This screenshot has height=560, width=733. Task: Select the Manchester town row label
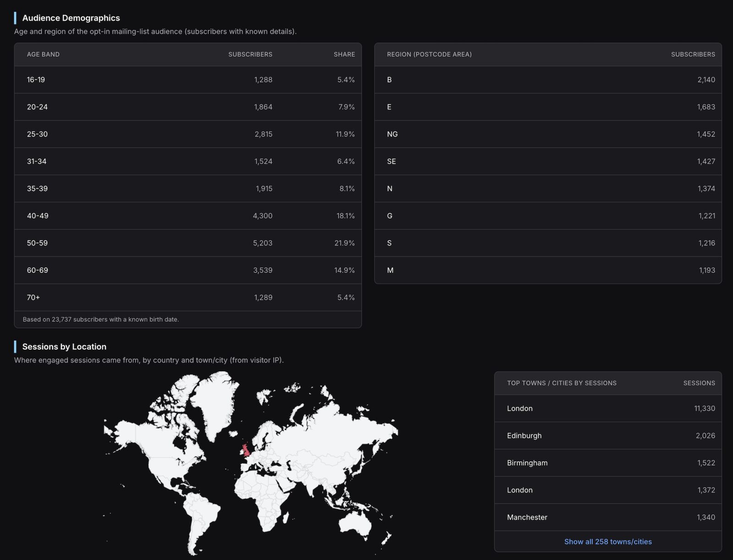tap(527, 517)
